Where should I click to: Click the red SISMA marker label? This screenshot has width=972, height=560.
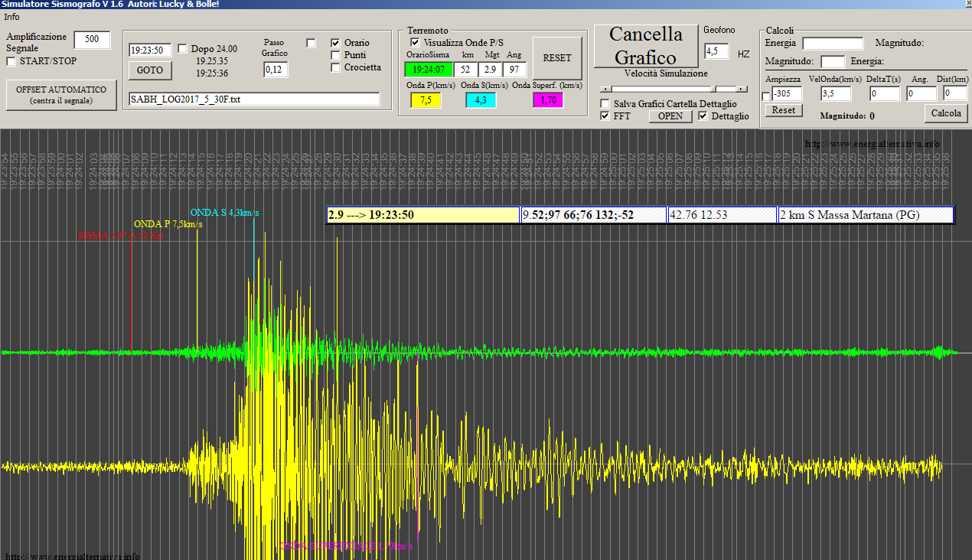(120, 236)
